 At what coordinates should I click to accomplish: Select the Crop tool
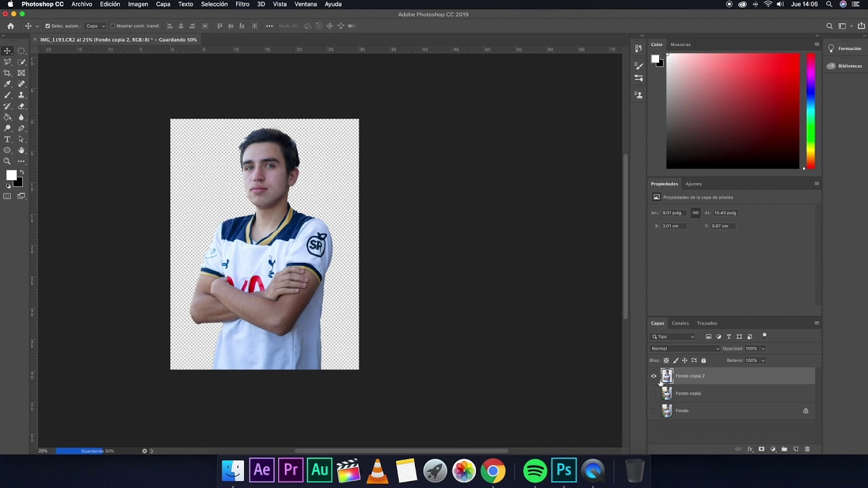7,73
